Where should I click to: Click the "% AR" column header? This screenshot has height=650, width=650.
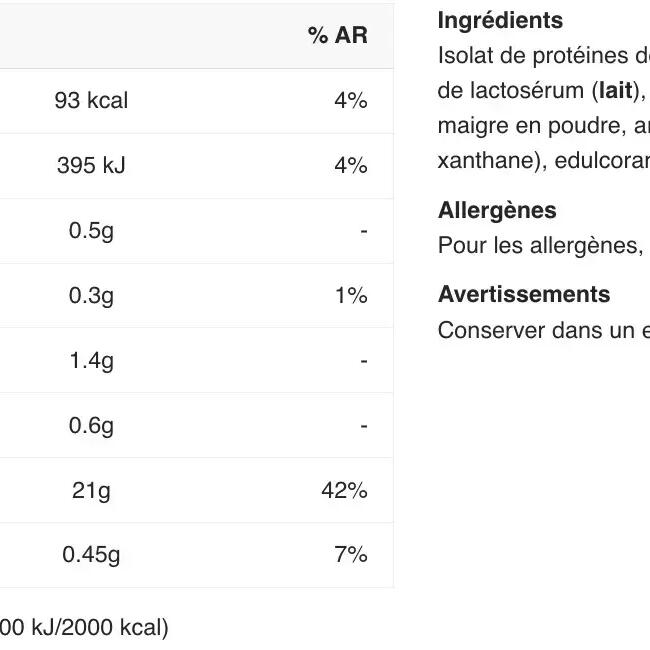(337, 36)
